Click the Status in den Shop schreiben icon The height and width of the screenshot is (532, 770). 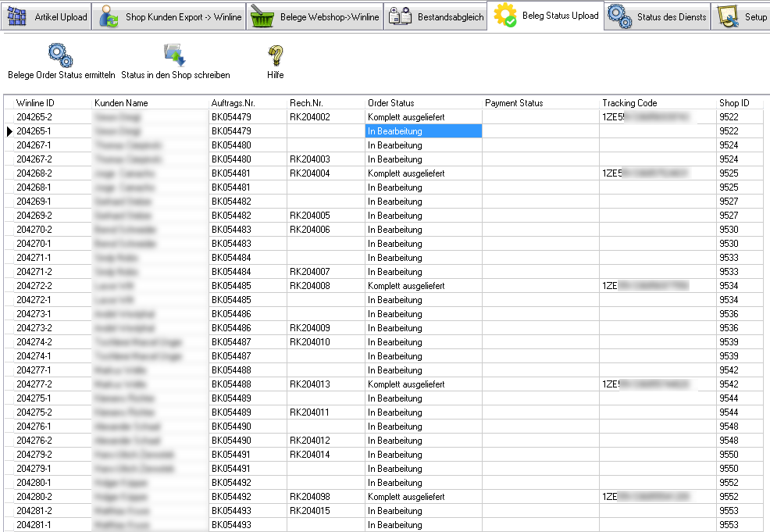pos(174,55)
